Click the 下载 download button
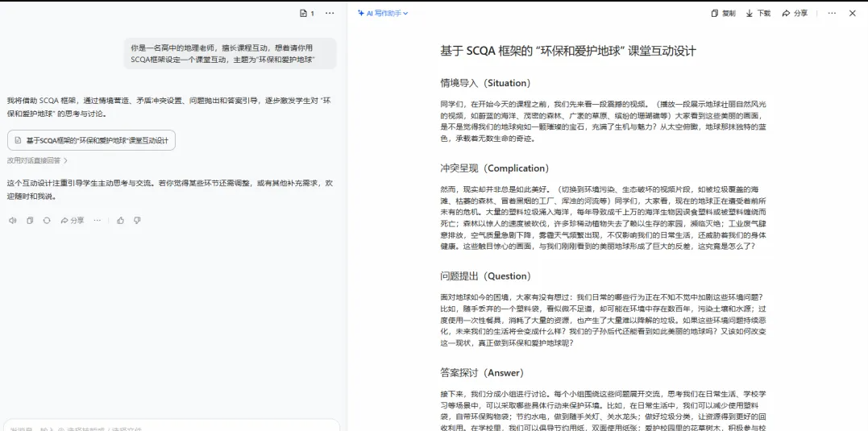868x431 pixels. coord(758,13)
